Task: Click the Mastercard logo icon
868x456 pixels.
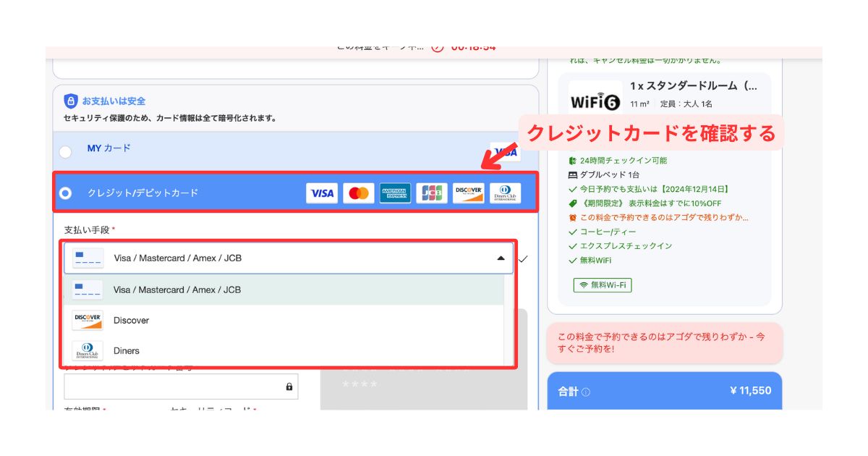Action: [x=359, y=193]
